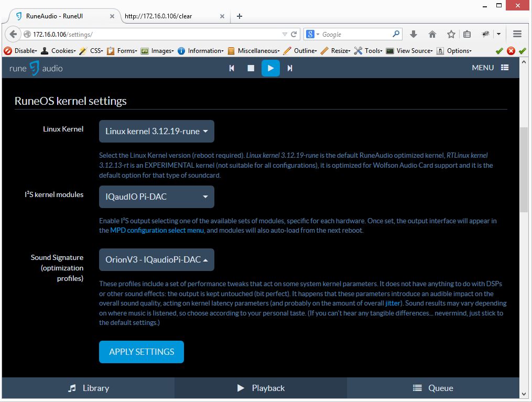This screenshot has width=532, height=402.
Task: Bookmark this page with the star icon
Action: click(451, 34)
